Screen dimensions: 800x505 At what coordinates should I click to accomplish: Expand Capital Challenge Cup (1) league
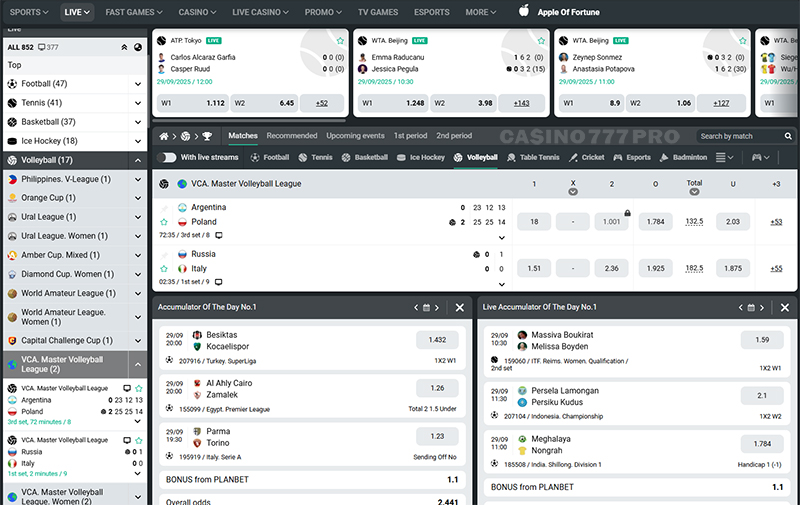(x=138, y=341)
